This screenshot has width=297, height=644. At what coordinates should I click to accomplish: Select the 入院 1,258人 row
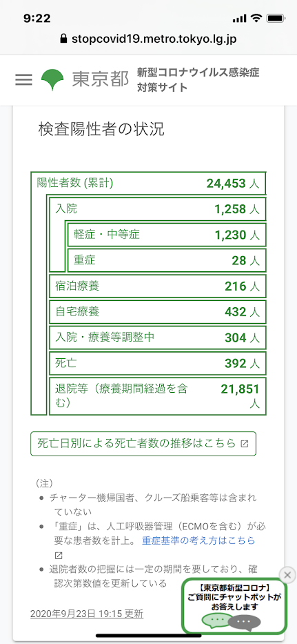click(158, 209)
